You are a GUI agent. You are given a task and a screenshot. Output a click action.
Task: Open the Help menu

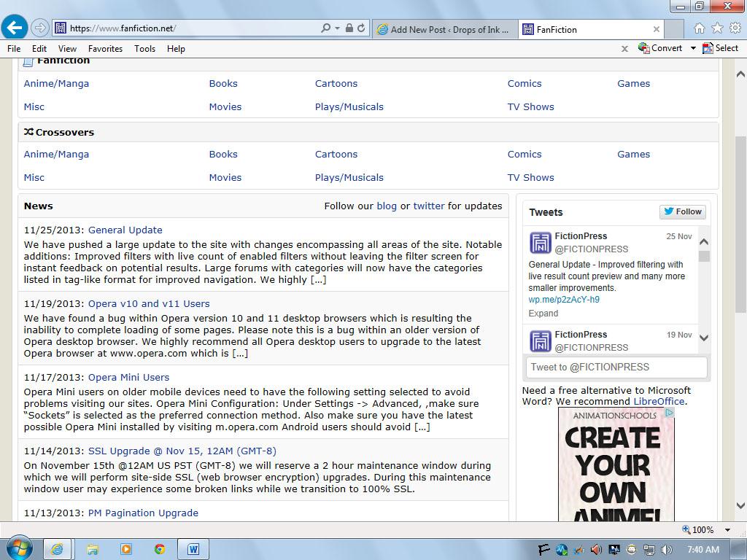[x=176, y=49]
